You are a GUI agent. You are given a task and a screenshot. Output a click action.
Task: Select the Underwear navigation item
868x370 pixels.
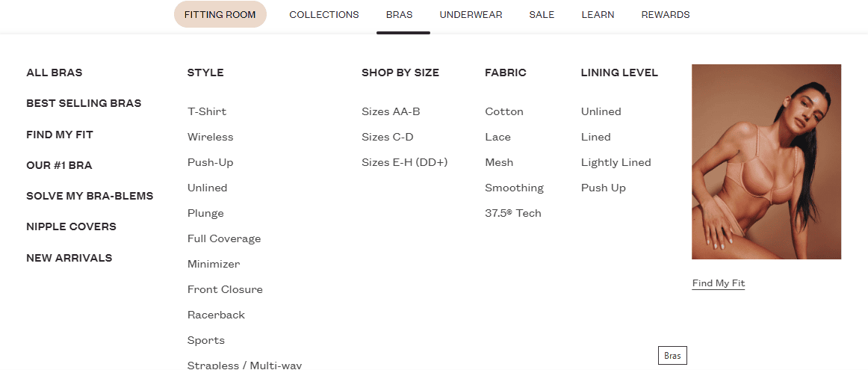tap(471, 15)
